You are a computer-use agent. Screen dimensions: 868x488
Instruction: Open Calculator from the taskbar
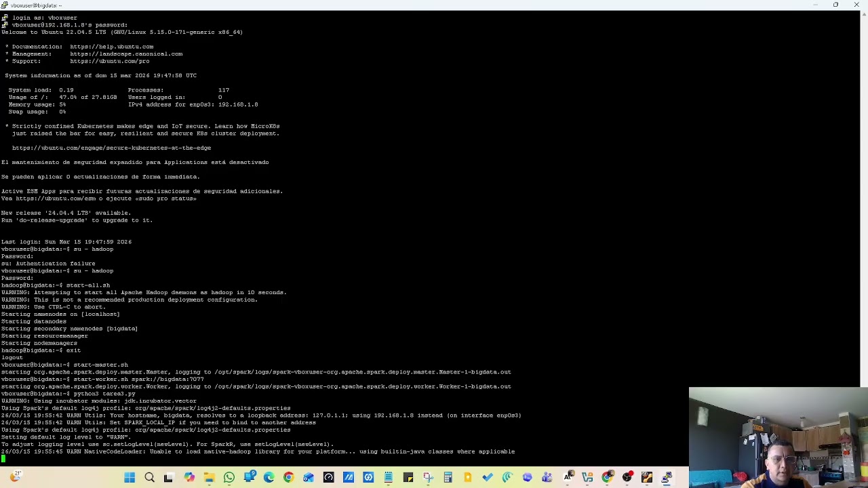pyautogui.click(x=448, y=478)
